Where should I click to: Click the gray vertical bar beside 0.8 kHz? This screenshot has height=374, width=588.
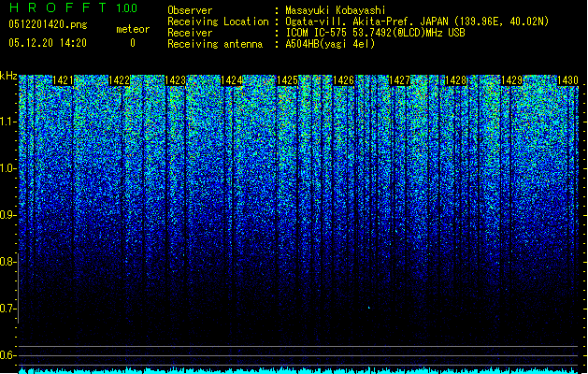(x=19, y=288)
